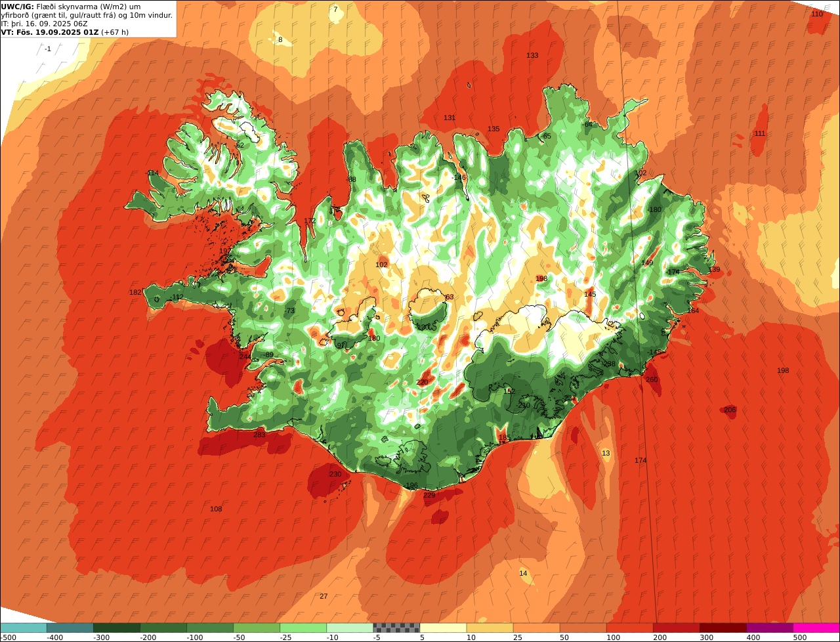Screen dimensions: 840x642
Task: Select the dark teal legend swatch above -400
Action: click(x=70, y=628)
